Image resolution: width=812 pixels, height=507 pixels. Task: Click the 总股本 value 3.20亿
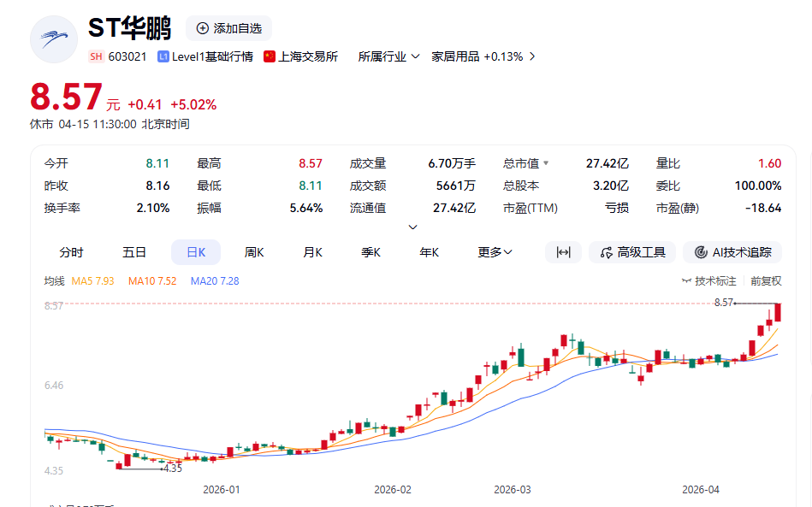[x=611, y=186]
